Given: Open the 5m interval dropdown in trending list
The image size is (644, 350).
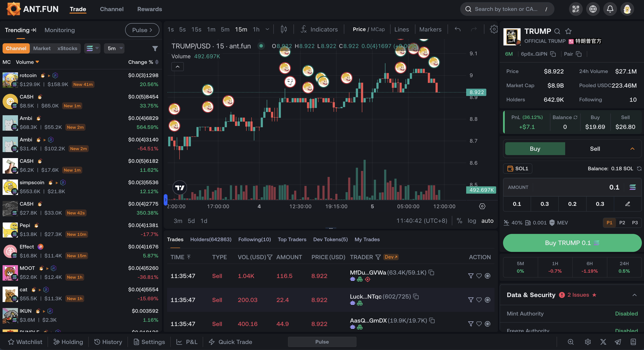Looking at the screenshot, I should pyautogui.click(x=114, y=48).
